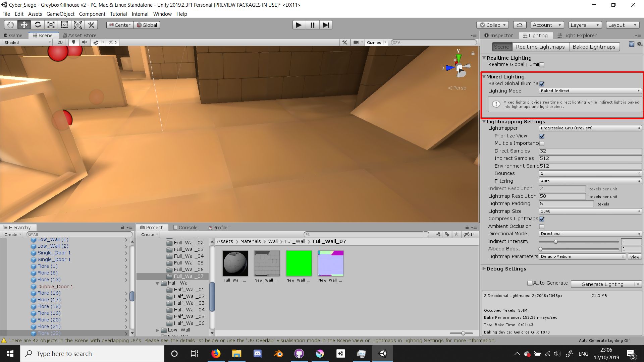Select the Rect tool
Image resolution: width=644 pixels, height=362 pixels.
[64, 25]
